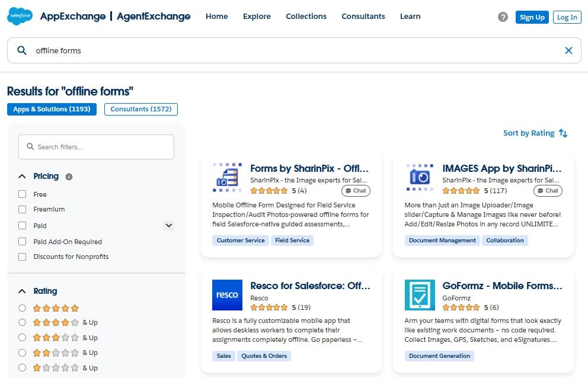Expand the Paid pricing chevron

click(169, 226)
